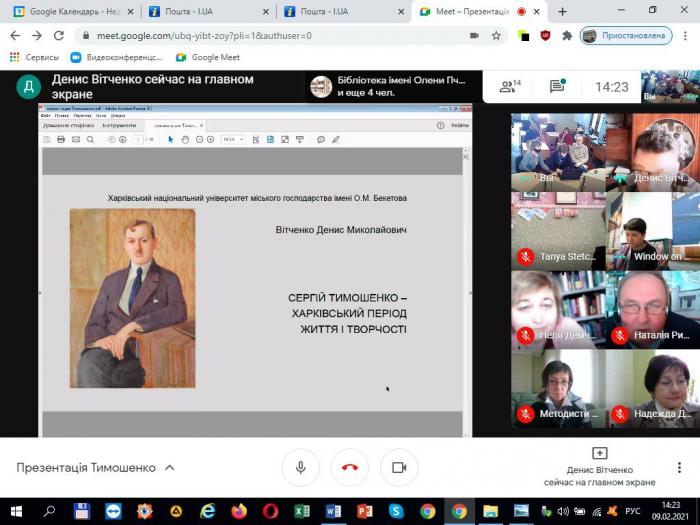Open the Видеоконференц bookmark
Viewport: 700px width, 525px height.
tap(116, 57)
